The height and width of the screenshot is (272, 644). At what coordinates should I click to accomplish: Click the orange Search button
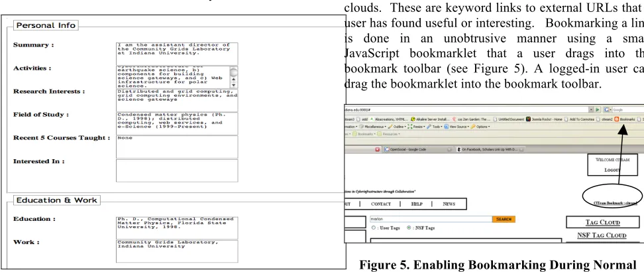pyautogui.click(x=504, y=220)
